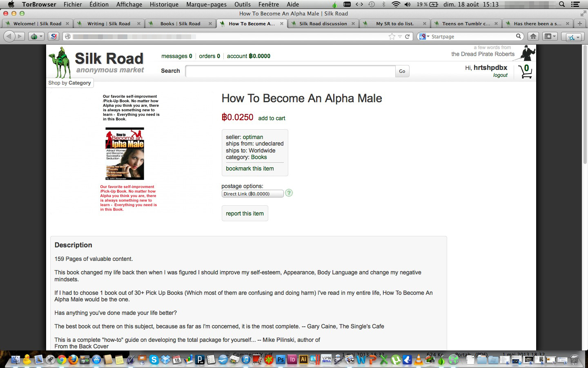Open the postage options Direct Link dropdown
This screenshot has height=368, width=588.
click(x=252, y=194)
